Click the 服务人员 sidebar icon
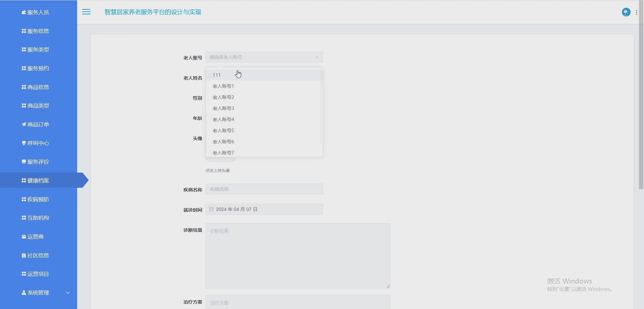Viewport: 644px width, 309px height. click(x=24, y=12)
